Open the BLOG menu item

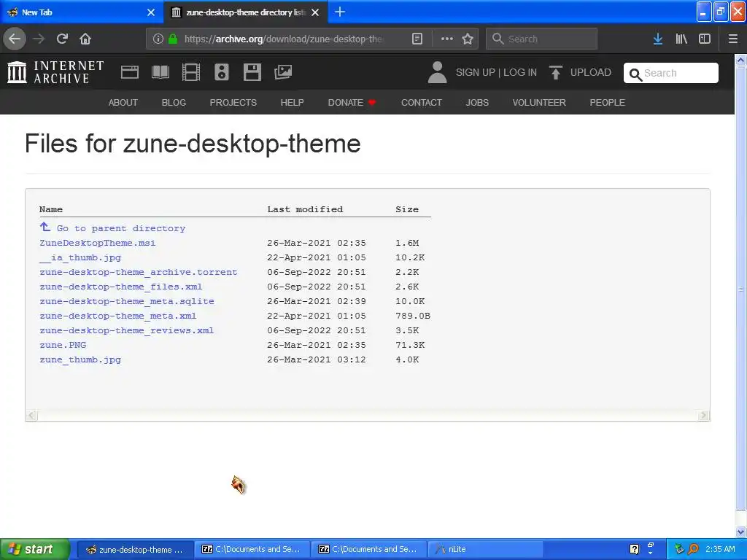[174, 102]
